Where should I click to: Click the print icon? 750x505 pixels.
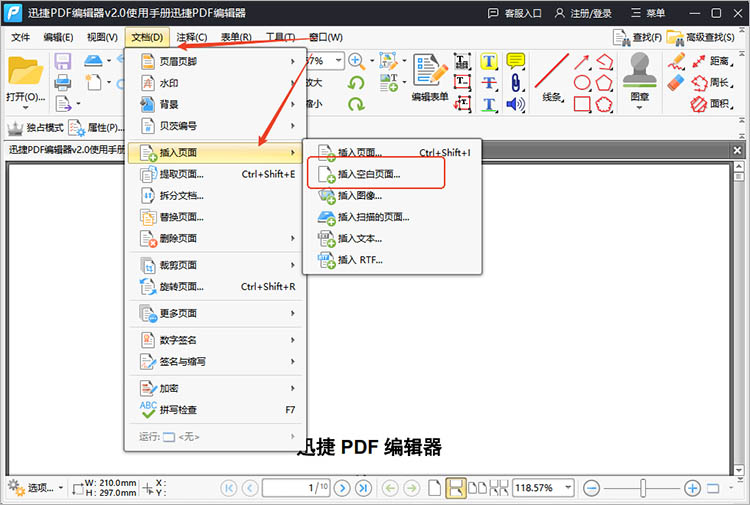(63, 83)
